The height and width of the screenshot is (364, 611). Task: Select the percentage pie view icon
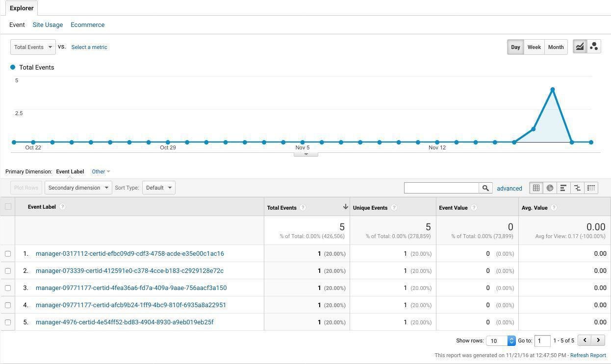(x=550, y=188)
